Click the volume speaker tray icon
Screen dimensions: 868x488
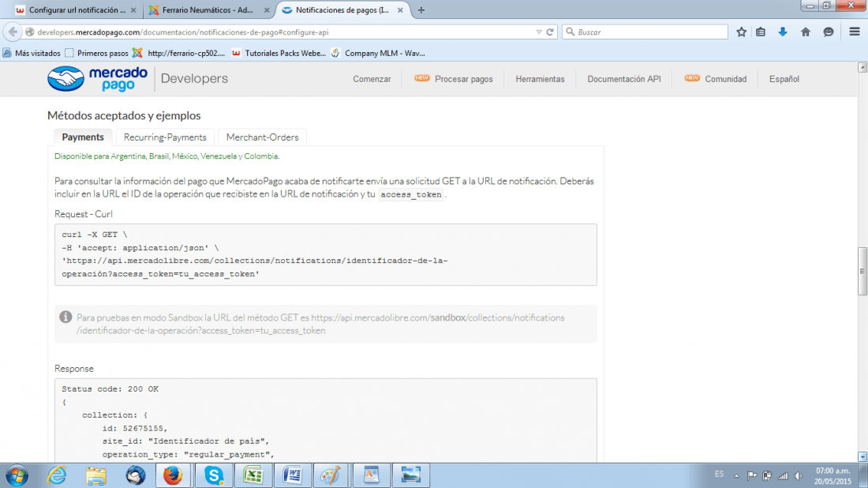[799, 475]
